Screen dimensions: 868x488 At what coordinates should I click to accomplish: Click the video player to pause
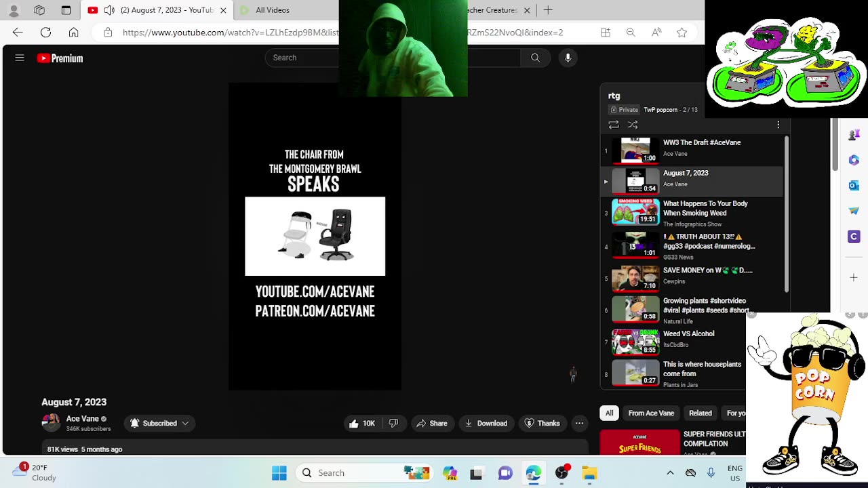pyautogui.click(x=315, y=237)
